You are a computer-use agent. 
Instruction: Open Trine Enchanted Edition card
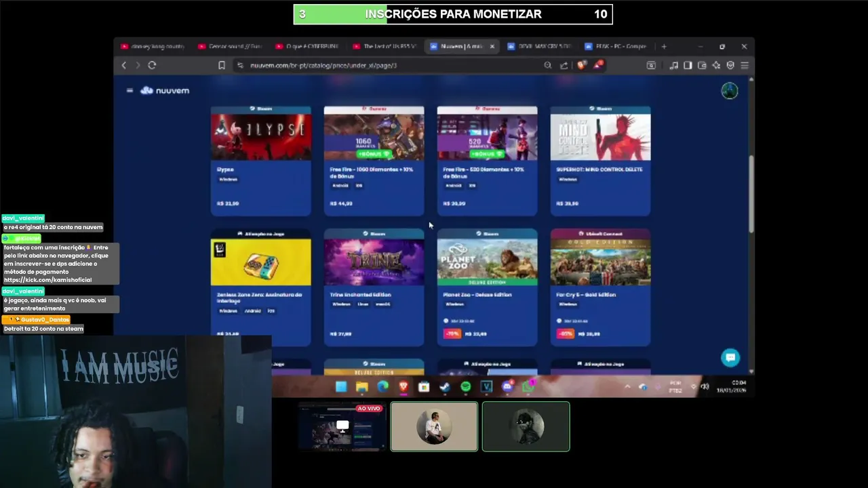point(374,286)
